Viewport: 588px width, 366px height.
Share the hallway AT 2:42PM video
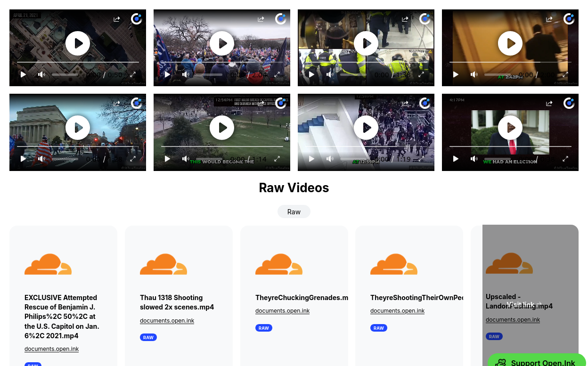pyautogui.click(x=549, y=19)
